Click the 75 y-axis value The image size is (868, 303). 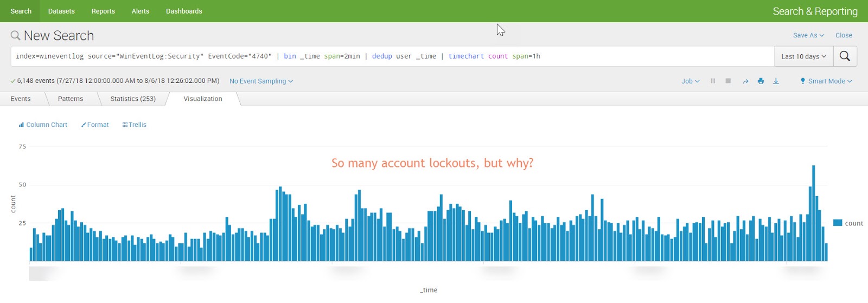22,146
